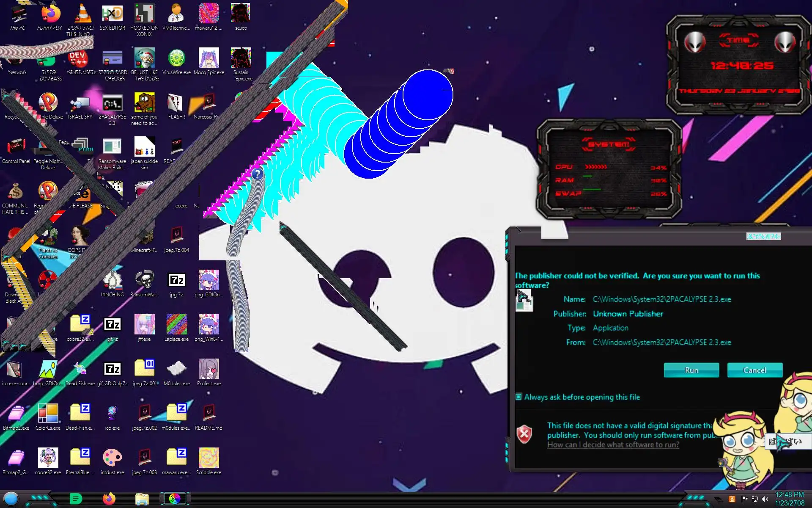Cancel the unverified publisher dialog
Viewport: 812px width, 508px height.
coord(754,370)
